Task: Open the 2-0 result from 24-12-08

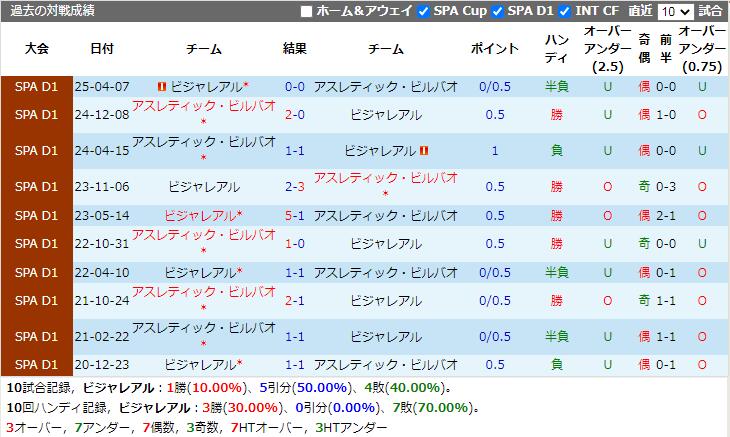Action: pyautogui.click(x=295, y=114)
